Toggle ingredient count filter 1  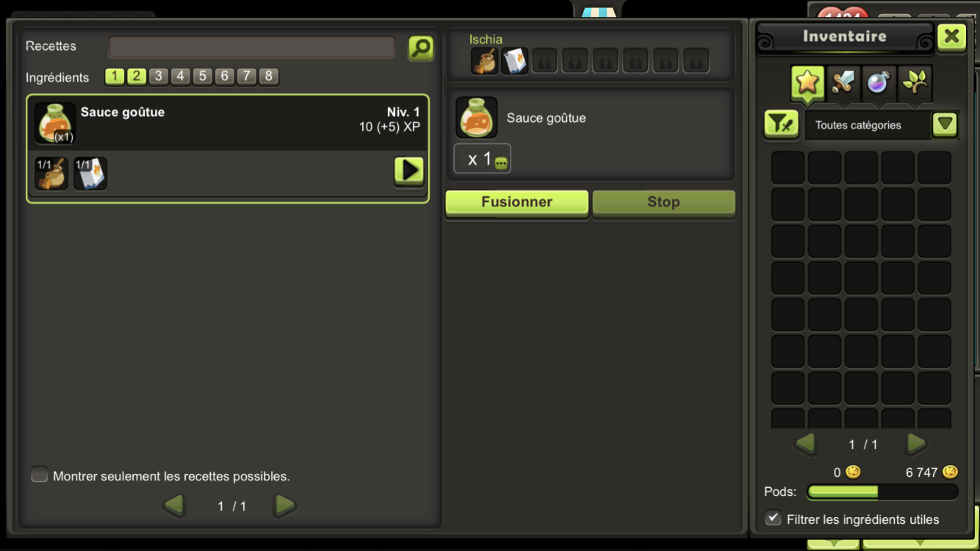[115, 76]
